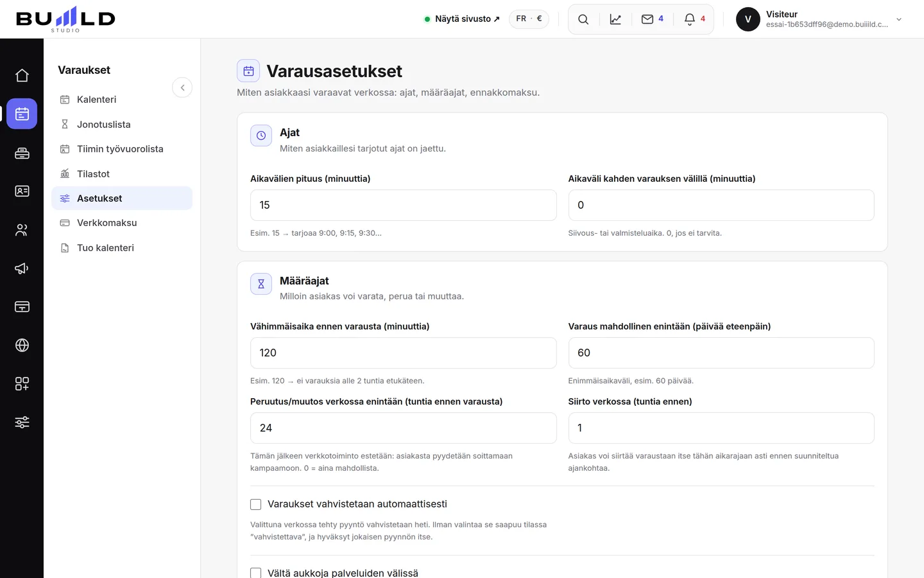Click the Vähimmäisaika ennen varausta field
Screen dimensions: 924x578
click(403, 353)
